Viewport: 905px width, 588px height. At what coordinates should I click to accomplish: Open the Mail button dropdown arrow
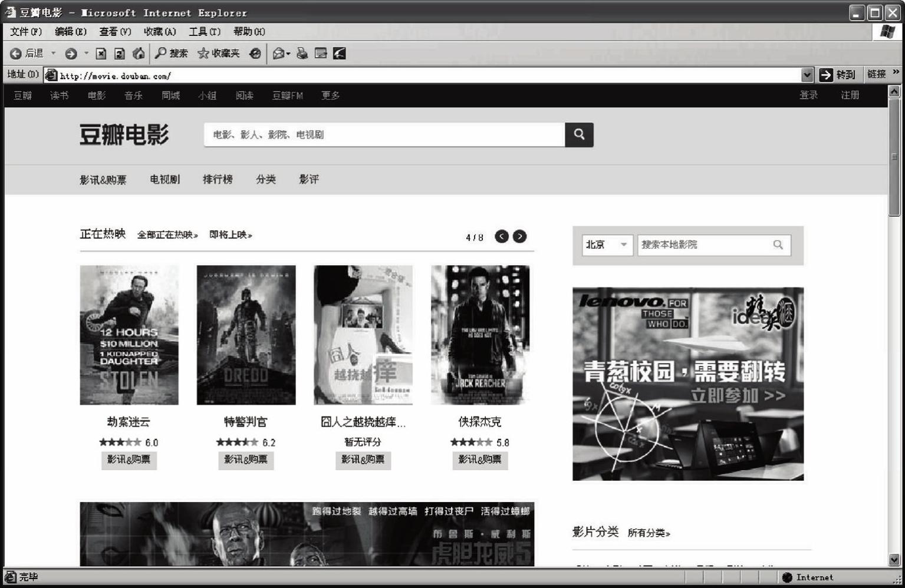pos(288,54)
